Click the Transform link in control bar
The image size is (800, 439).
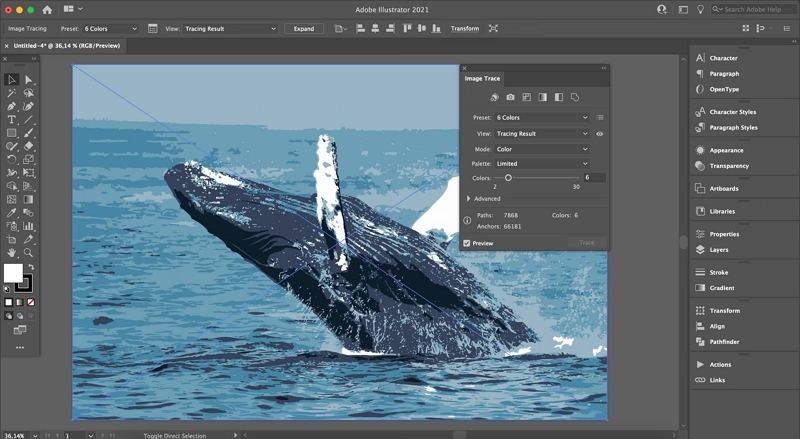point(464,29)
